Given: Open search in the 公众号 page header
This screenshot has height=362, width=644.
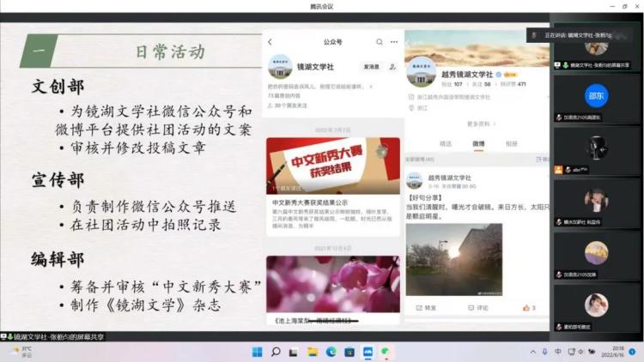Looking at the screenshot, I should (x=380, y=42).
